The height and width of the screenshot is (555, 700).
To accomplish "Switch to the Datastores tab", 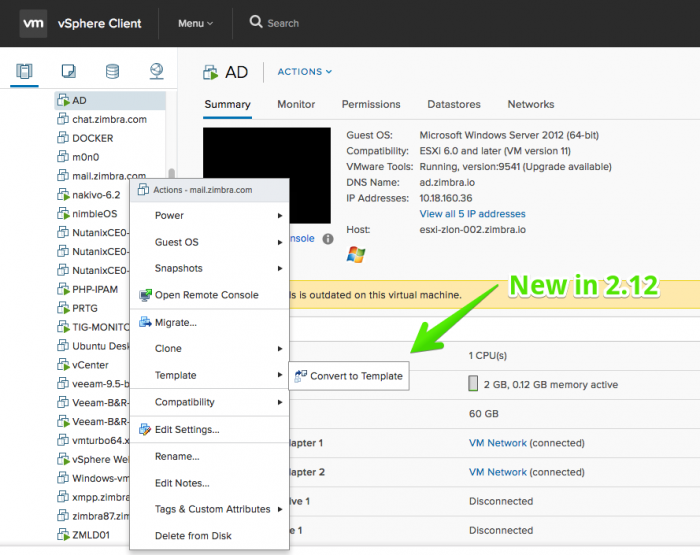I will coord(454,104).
